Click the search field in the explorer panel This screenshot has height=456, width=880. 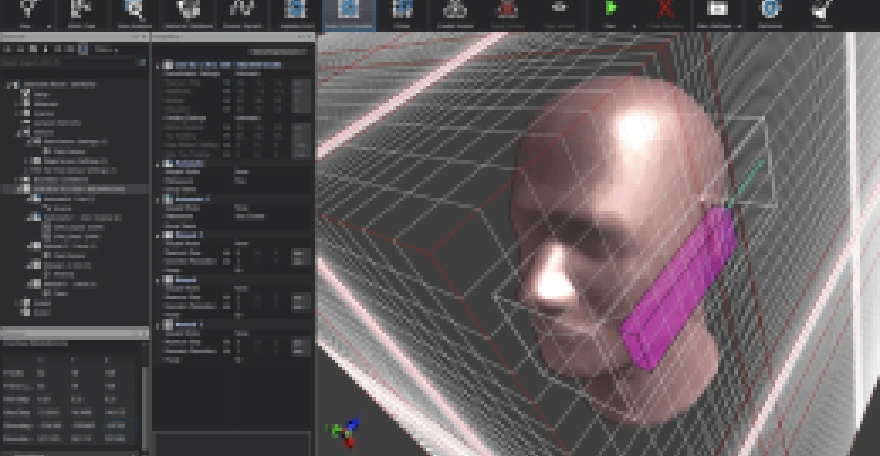click(x=68, y=63)
